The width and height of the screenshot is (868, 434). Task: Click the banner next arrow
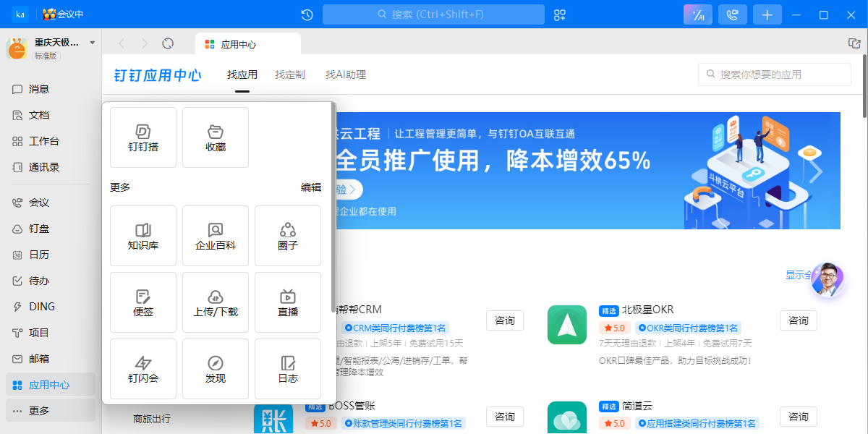pyautogui.click(x=817, y=171)
